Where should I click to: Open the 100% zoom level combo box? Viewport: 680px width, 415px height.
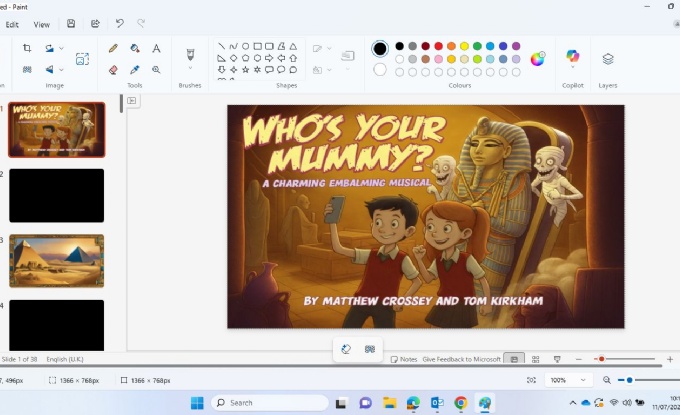click(x=568, y=380)
